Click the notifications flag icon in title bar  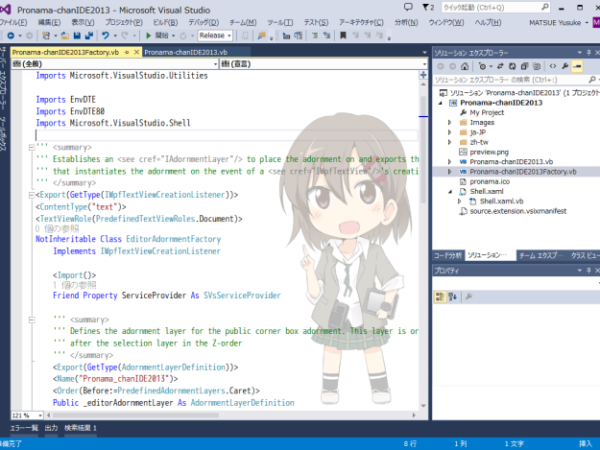[x=426, y=7]
